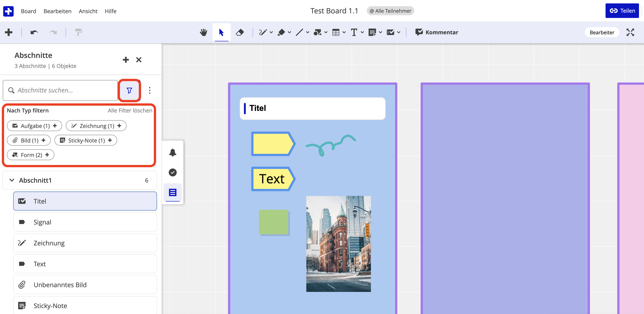This screenshot has width=644, height=314.
Task: Select the Sticky-Note list item
Action: click(85, 305)
